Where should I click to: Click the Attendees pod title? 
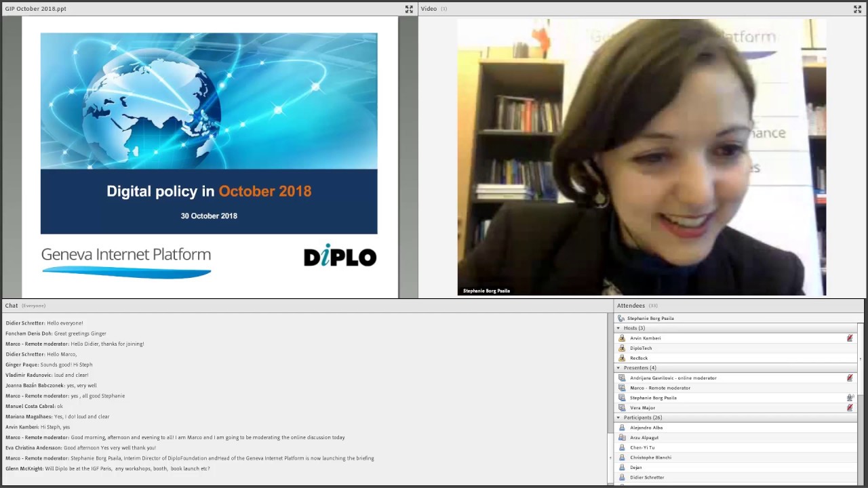click(631, 306)
